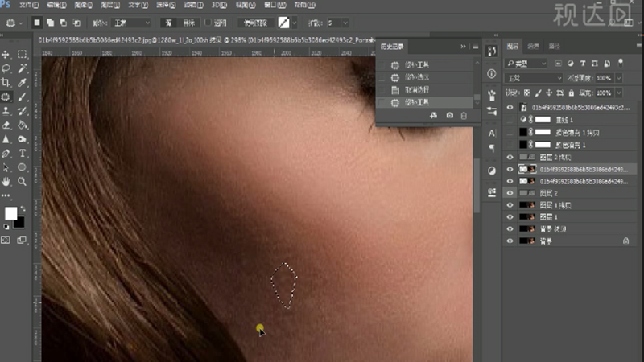644x362 pixels.
Task: Select the Eyedropper tool
Action: (x=23, y=83)
